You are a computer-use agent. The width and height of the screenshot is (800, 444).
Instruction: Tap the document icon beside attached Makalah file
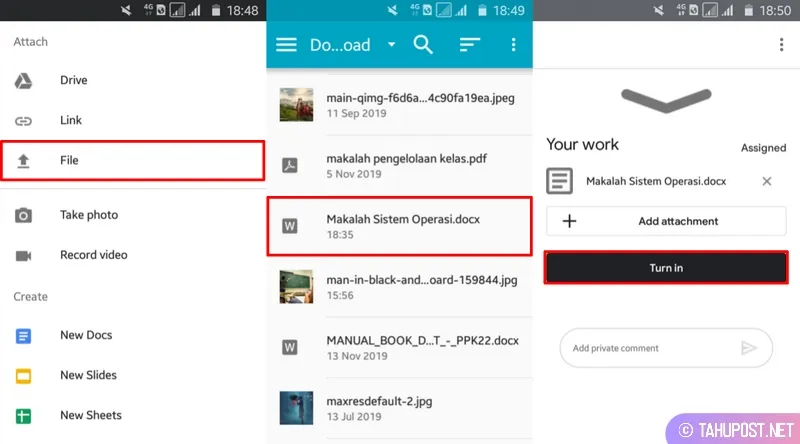tap(559, 181)
